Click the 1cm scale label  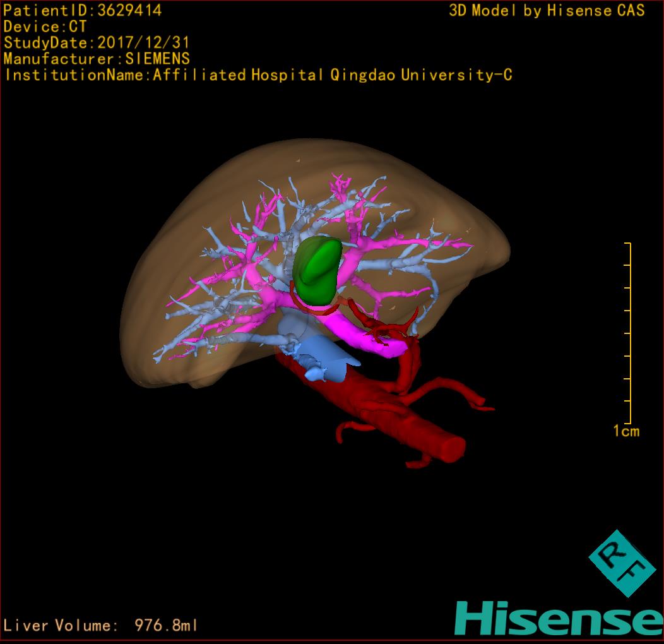pyautogui.click(x=626, y=431)
